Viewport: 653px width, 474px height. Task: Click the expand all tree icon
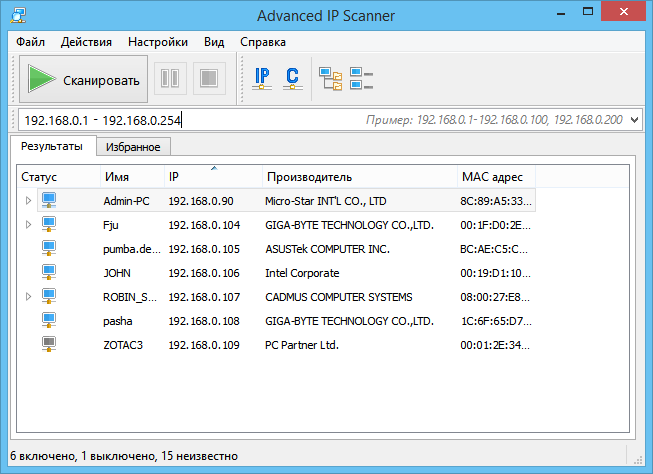click(329, 78)
